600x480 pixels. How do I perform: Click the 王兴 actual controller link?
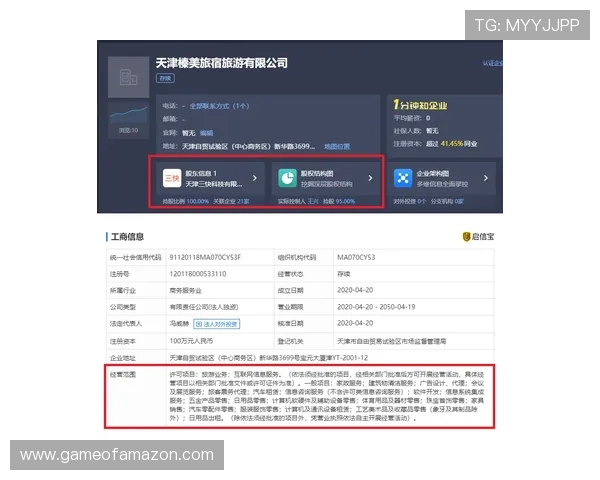313,201
